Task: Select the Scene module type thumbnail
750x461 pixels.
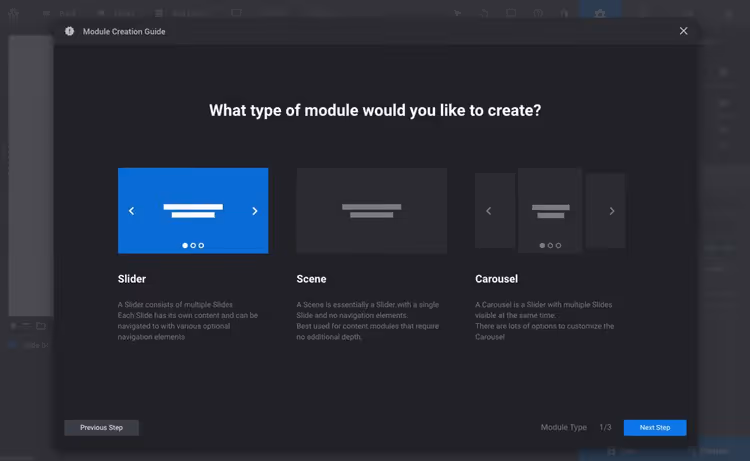Action: pos(372,210)
